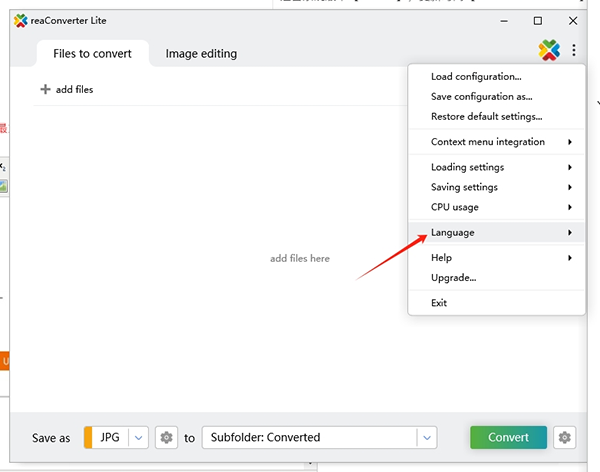This screenshot has width=600, height=472.
Task: Choose Save configuration as option
Action: click(481, 97)
